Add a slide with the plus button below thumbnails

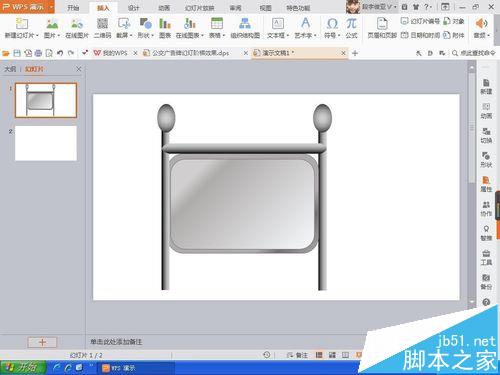[42, 342]
